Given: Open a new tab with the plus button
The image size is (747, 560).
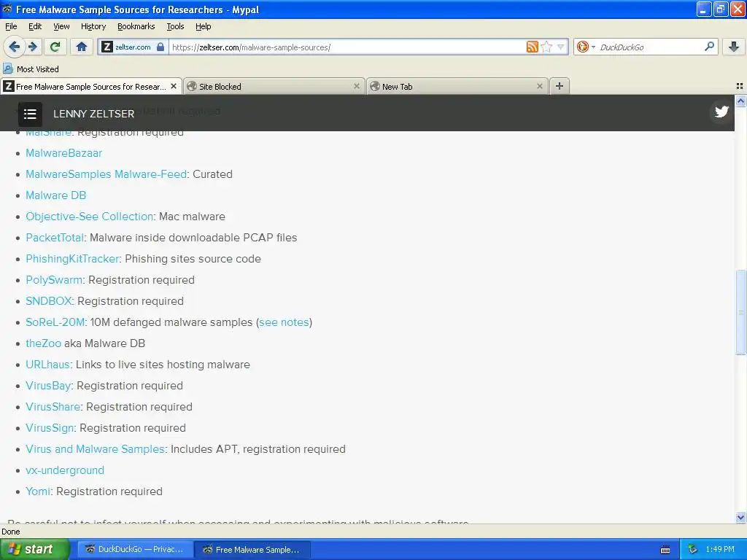Looking at the screenshot, I should pyautogui.click(x=560, y=86).
